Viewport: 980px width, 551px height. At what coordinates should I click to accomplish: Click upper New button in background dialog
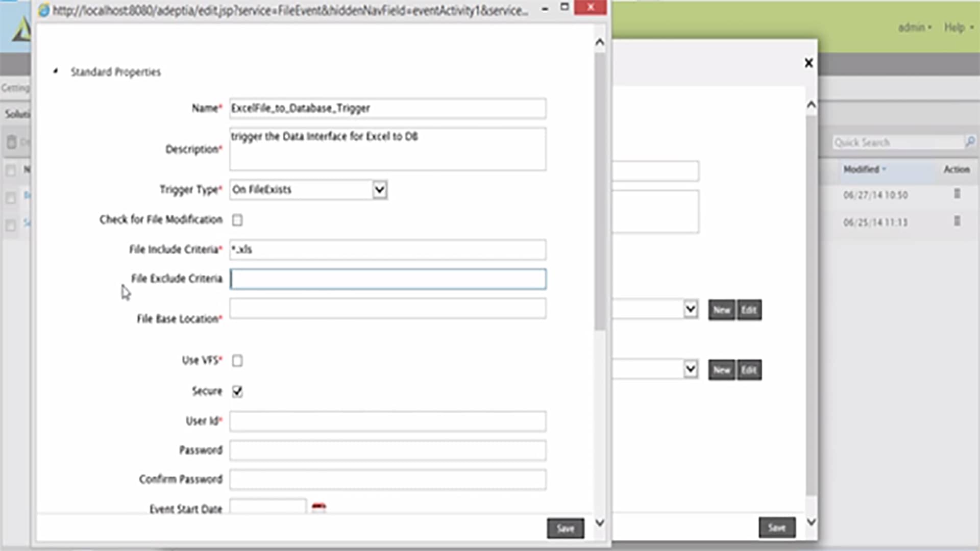pyautogui.click(x=721, y=310)
